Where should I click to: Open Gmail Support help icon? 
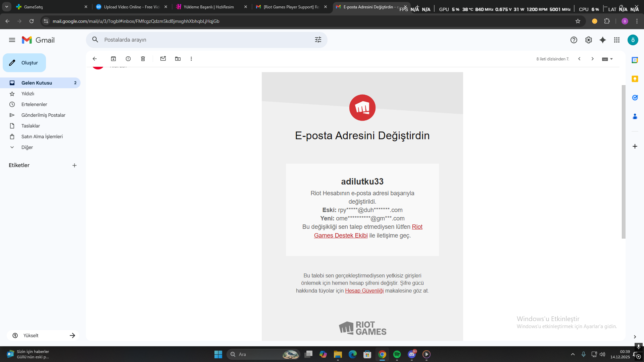(574, 40)
